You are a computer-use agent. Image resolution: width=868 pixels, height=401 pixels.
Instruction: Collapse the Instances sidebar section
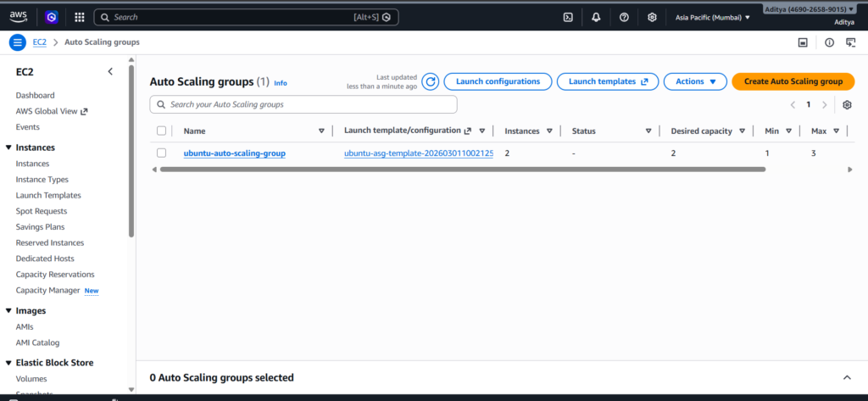[8, 148]
